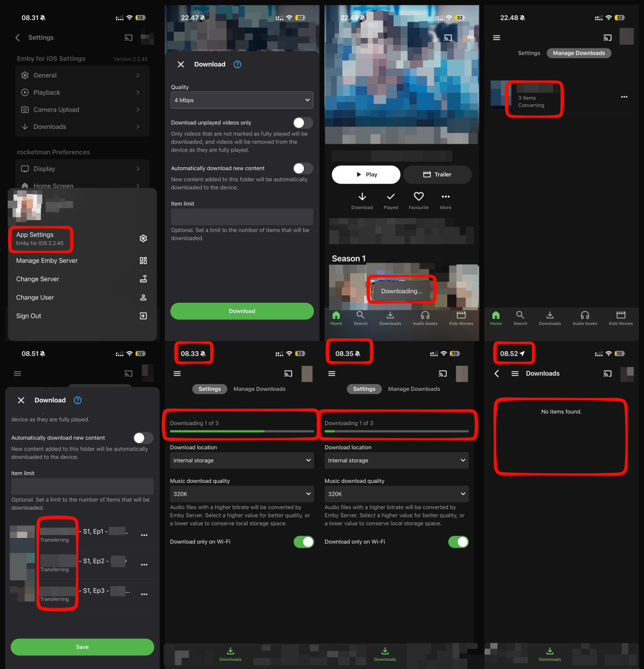Switch to the Settings tab on the Converting screen

point(529,53)
